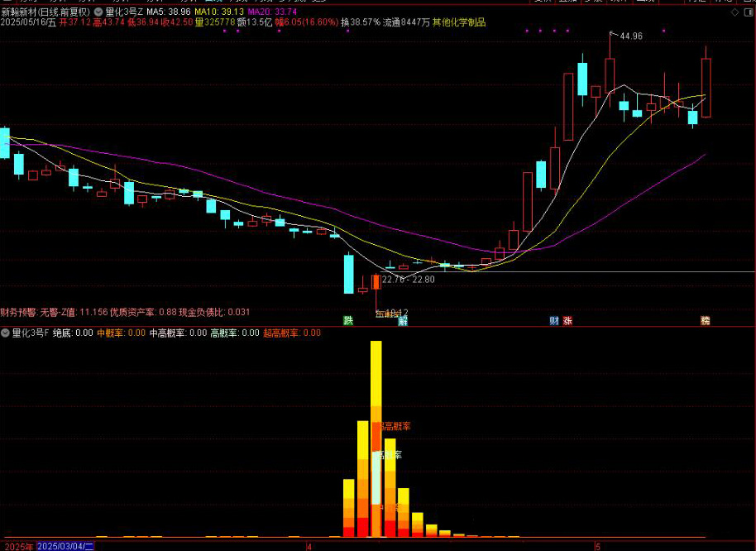Click the 解 marker below the price low
This screenshot has height=551, width=756.
403,322
